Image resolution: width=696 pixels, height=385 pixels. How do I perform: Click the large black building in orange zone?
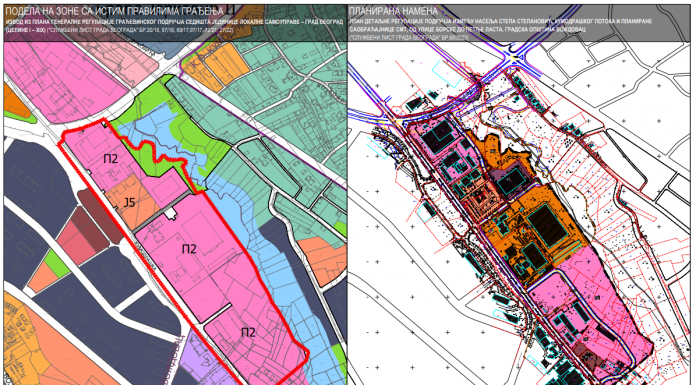(549, 226)
